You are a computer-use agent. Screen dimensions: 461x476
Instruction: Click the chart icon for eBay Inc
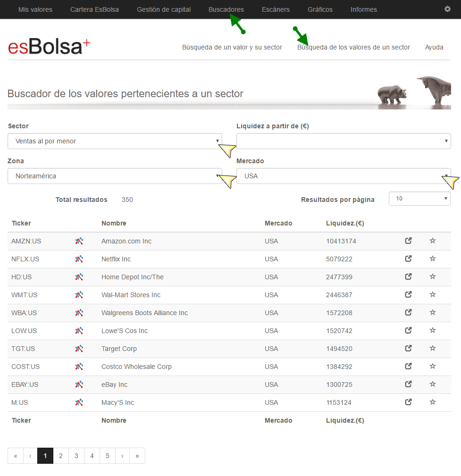[x=79, y=384]
